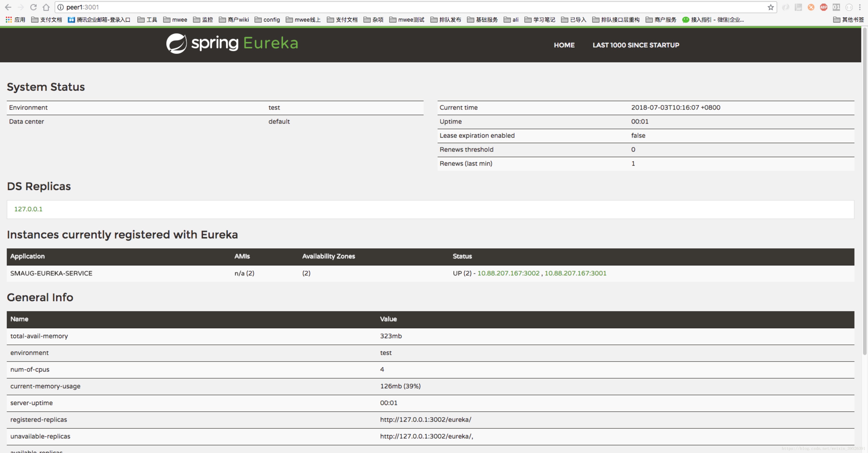Screen dimensions: 868x453
Task: Open the WeChat 接入指引 bookmark
Action: coord(713,19)
